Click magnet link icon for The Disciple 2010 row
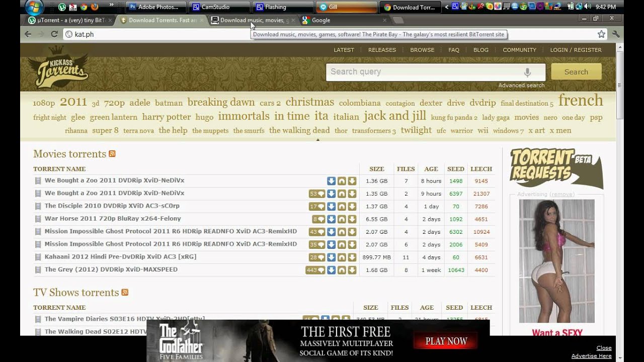Viewport: 644px width, 362px height. 342,206
